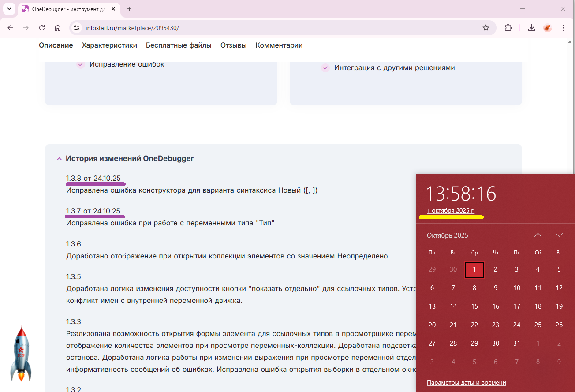Open the Бесплатные файлы tab
Viewport: 575px width, 392px height.
pyautogui.click(x=179, y=45)
